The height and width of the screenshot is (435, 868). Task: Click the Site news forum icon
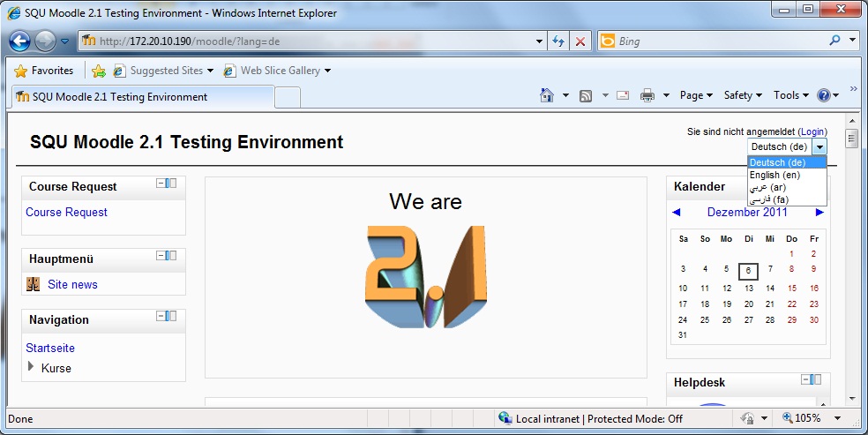(34, 284)
